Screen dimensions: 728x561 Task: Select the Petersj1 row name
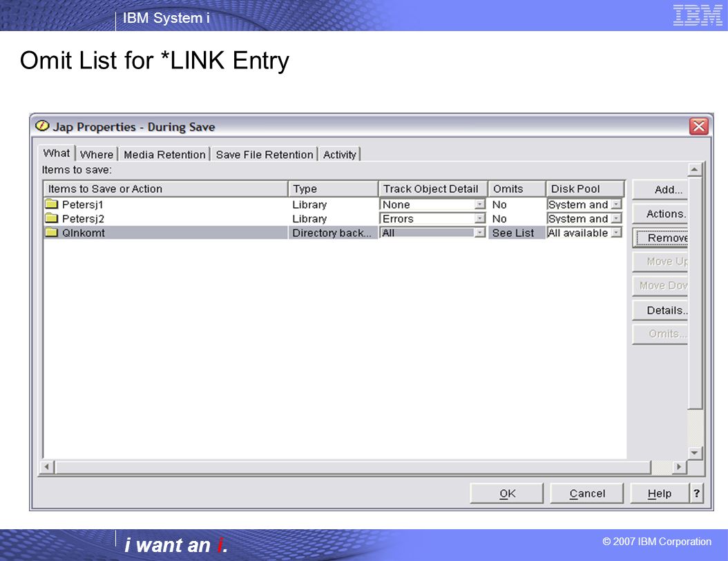tap(83, 205)
